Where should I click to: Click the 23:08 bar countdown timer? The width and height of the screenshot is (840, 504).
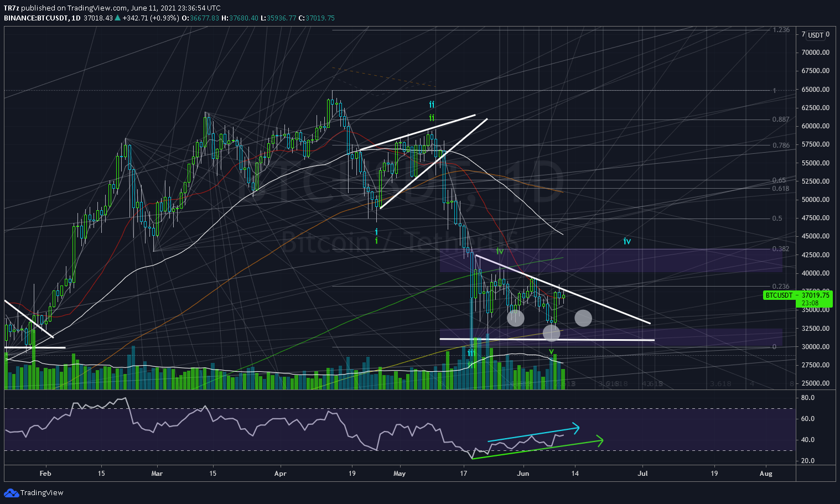click(810, 303)
